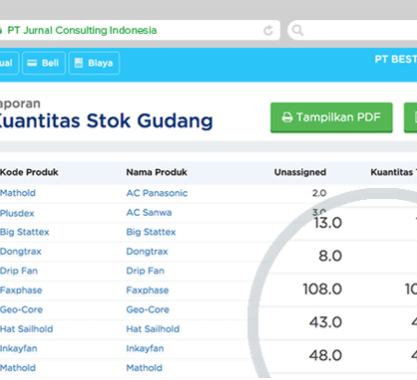Open Inkayfan product name link

click(x=145, y=349)
